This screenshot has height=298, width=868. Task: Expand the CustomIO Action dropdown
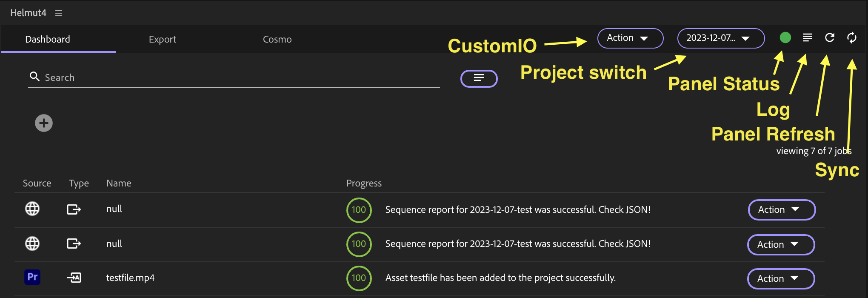[630, 38]
